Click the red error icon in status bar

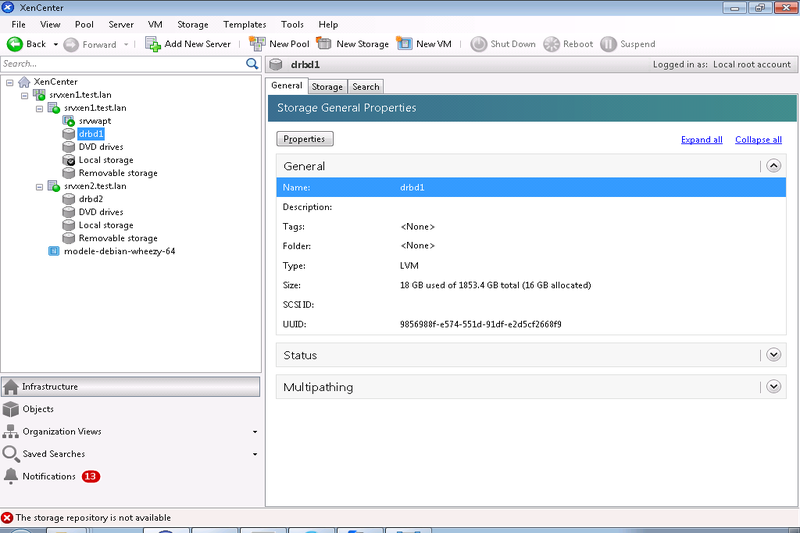pyautogui.click(x=7, y=518)
